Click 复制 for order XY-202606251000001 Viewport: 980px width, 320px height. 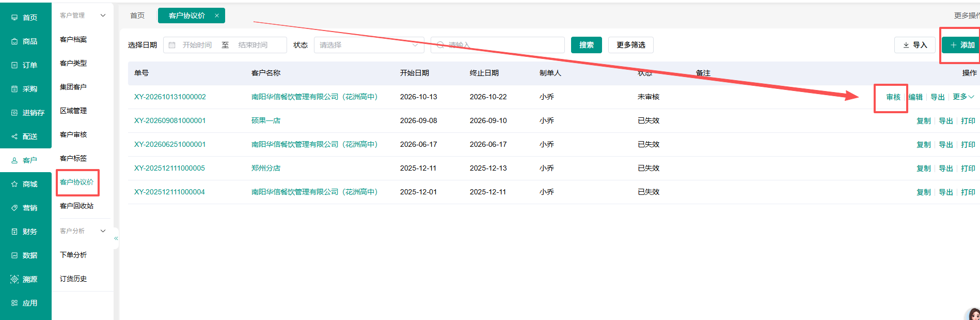click(924, 145)
